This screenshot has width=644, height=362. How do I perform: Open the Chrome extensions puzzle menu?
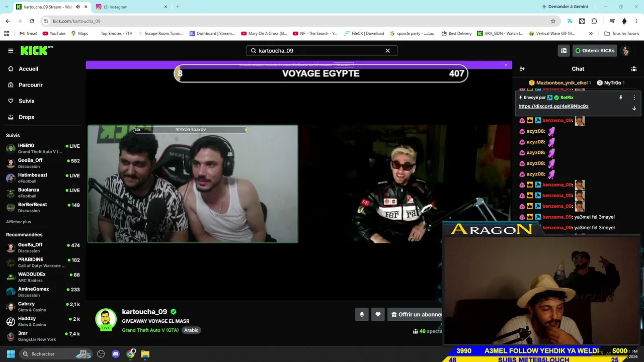pos(594,21)
